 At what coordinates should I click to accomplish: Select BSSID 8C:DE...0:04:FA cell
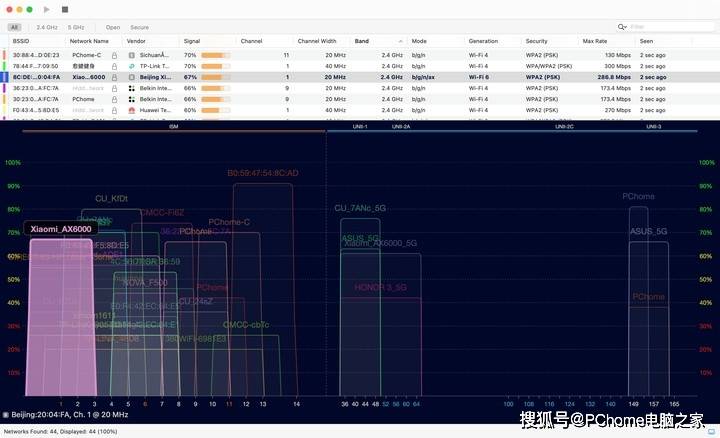click(36, 77)
